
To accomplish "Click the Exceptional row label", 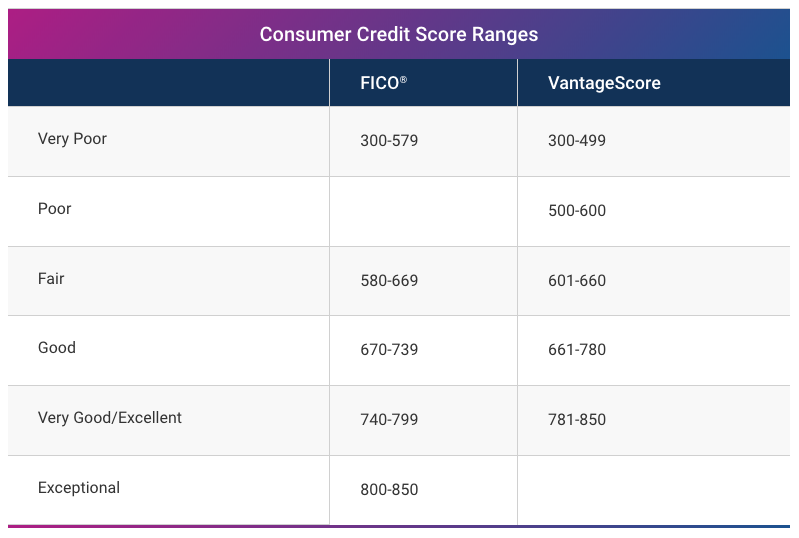I will 79,488.
